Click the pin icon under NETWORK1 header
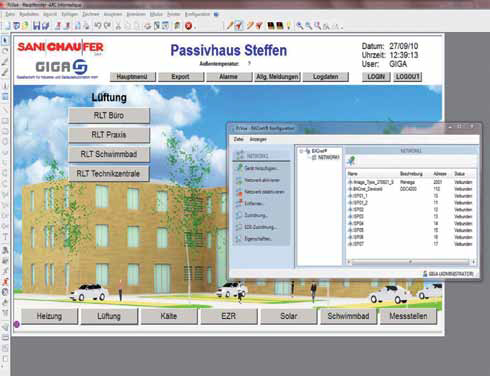The width and height of the screenshot is (490, 376). (351, 161)
